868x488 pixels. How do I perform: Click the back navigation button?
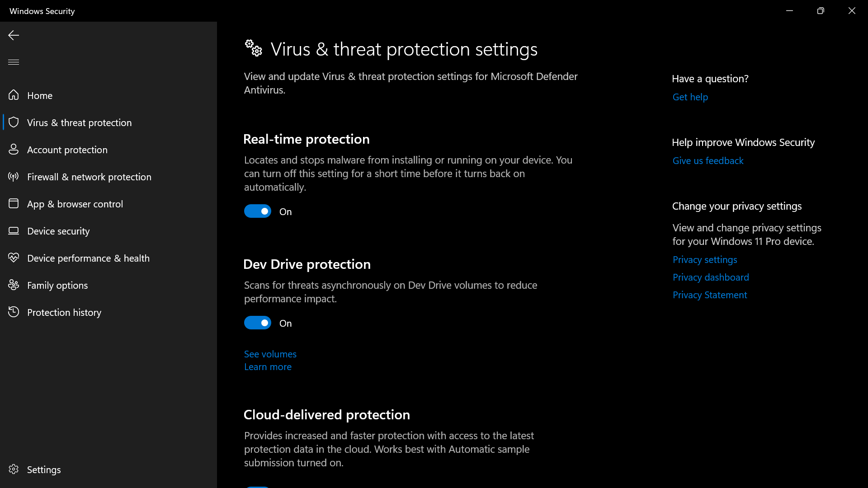(13, 35)
